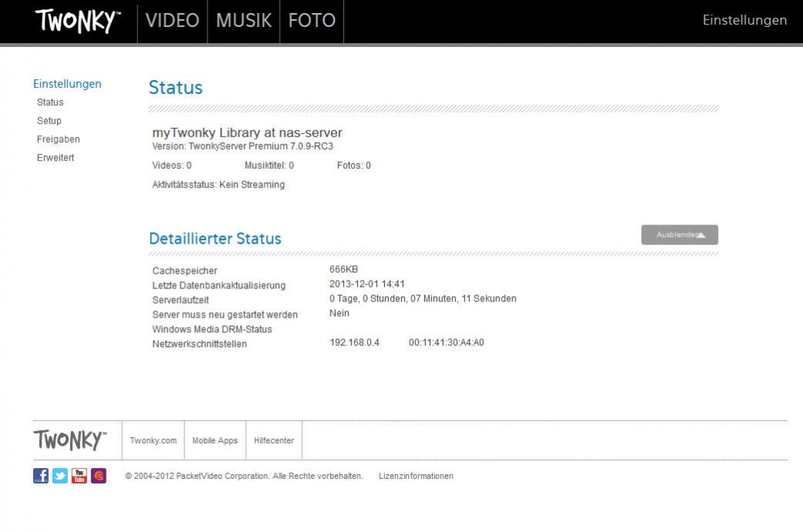Click the 'Letzte Datenbankaktualisierung' label

pos(218,286)
